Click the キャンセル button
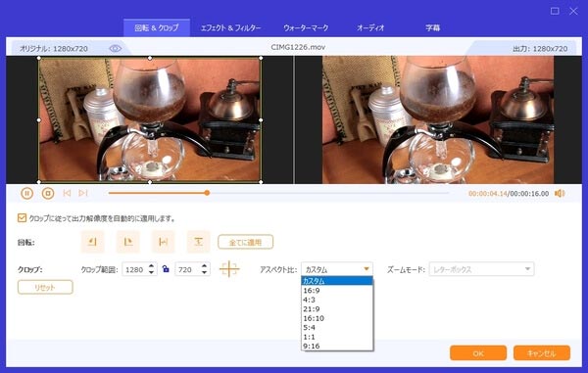 point(542,353)
